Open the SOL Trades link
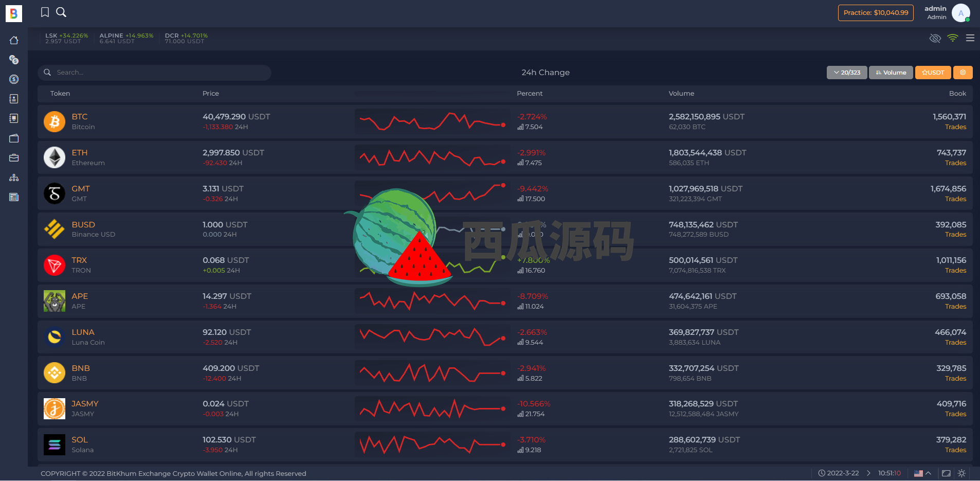The image size is (980, 481). pyautogui.click(x=955, y=450)
